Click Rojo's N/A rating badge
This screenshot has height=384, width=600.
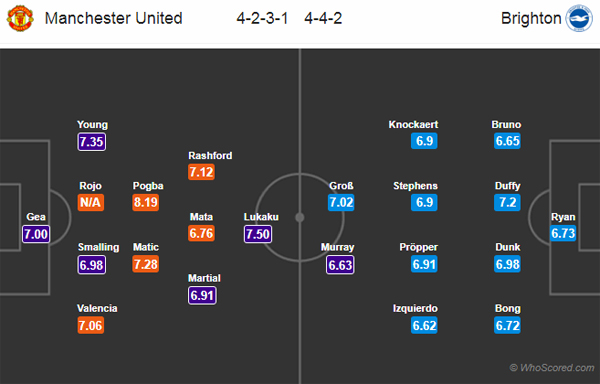[x=91, y=202]
